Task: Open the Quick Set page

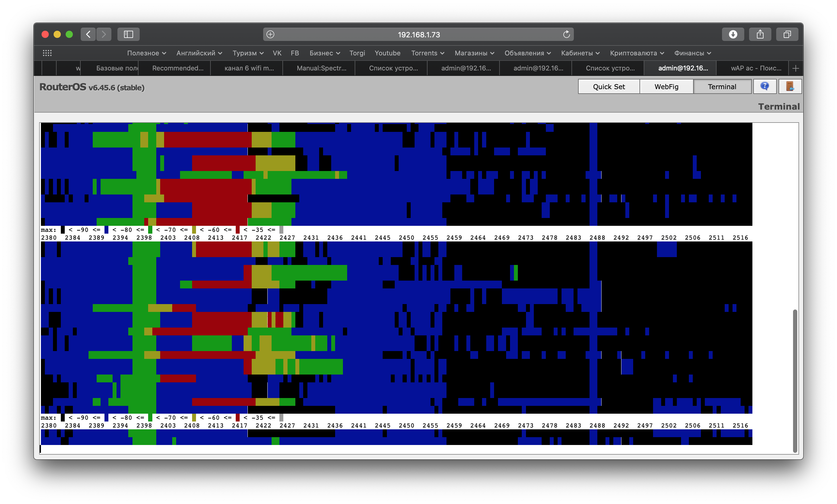Action: click(608, 87)
